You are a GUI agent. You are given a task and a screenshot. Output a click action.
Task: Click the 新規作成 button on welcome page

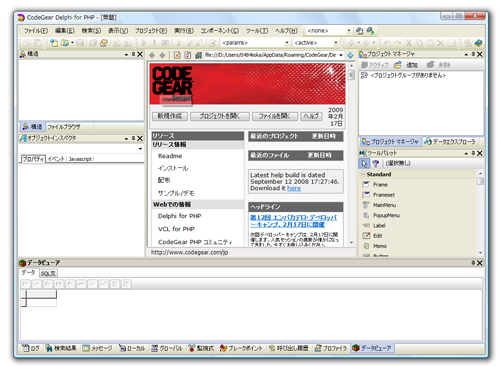(169, 116)
